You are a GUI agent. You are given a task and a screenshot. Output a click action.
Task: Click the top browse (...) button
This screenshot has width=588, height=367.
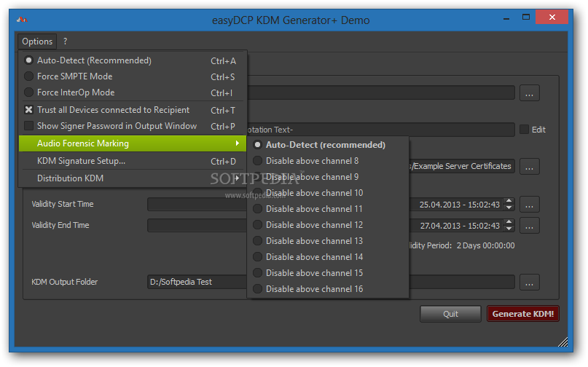529,93
